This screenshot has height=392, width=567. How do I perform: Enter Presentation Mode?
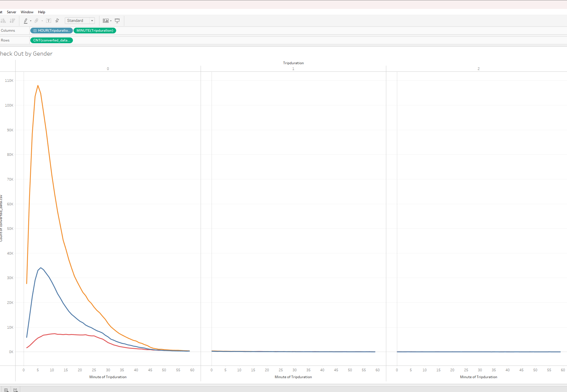(x=117, y=21)
